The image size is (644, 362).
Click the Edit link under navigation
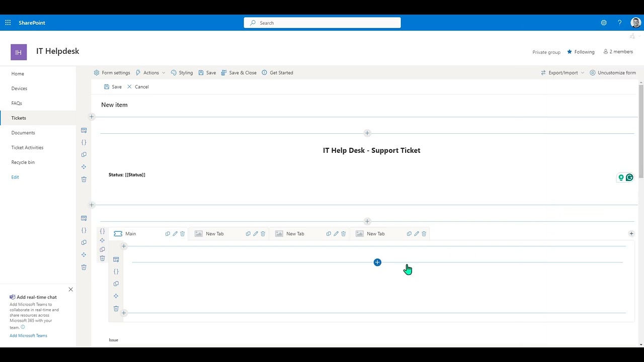point(15,177)
